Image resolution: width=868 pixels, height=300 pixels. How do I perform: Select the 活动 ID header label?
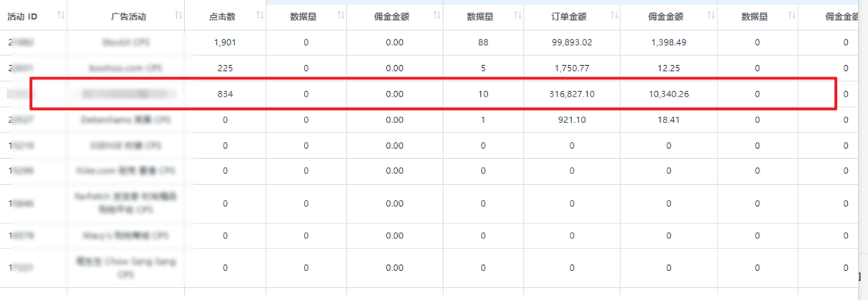point(22,16)
